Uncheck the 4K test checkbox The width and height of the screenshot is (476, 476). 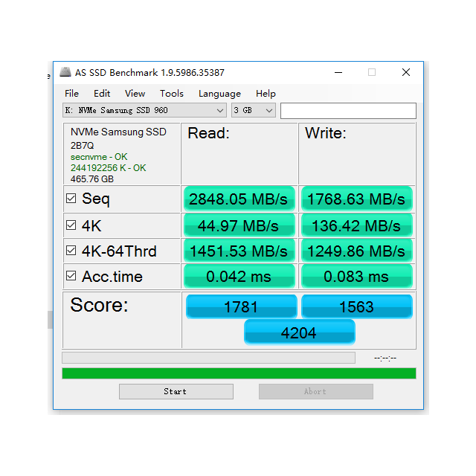(x=71, y=225)
